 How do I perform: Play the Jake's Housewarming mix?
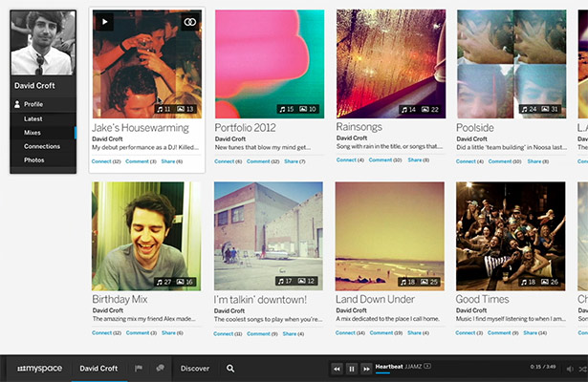pos(104,22)
